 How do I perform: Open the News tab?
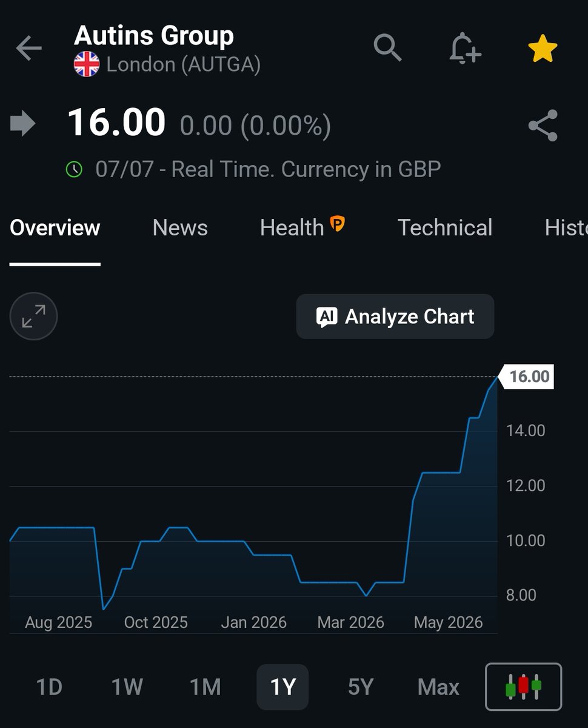click(x=180, y=228)
